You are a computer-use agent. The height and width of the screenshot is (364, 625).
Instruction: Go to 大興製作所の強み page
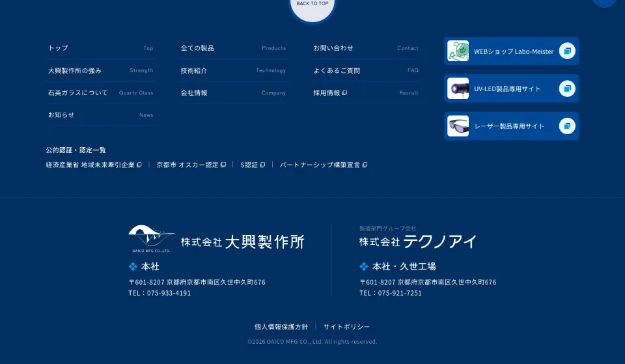(101, 70)
